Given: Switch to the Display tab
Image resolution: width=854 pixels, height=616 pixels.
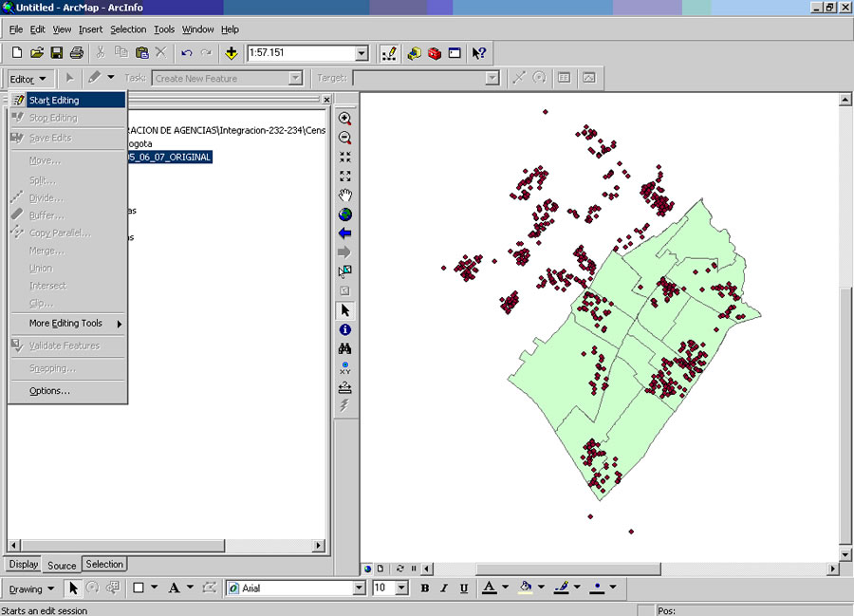Looking at the screenshot, I should tap(24, 565).
